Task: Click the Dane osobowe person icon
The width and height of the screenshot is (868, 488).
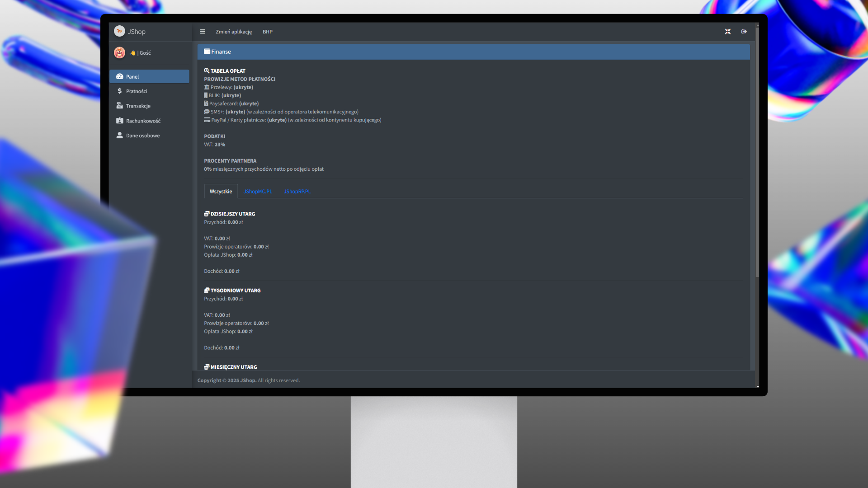Action: pos(120,135)
